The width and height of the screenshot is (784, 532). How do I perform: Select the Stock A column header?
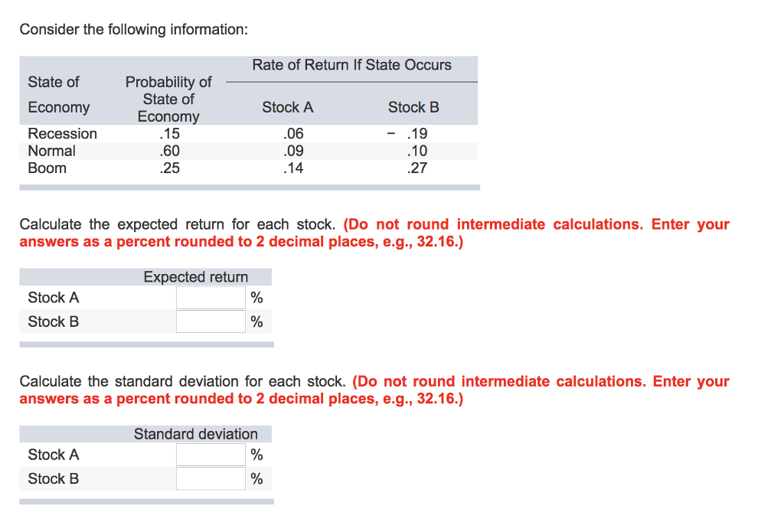[x=288, y=107]
